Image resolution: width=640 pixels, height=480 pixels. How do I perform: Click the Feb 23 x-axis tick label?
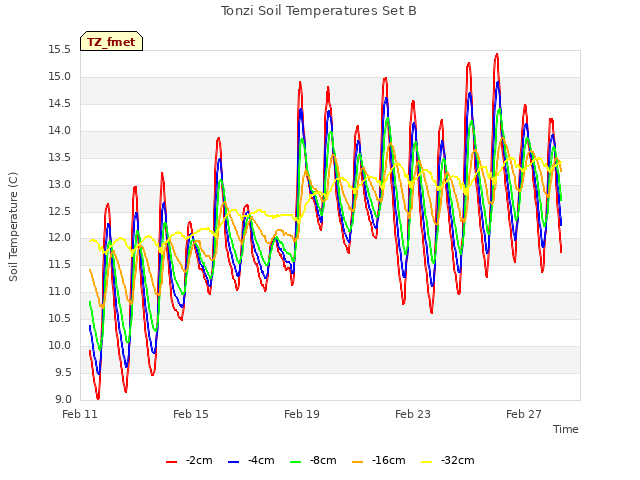click(x=413, y=414)
